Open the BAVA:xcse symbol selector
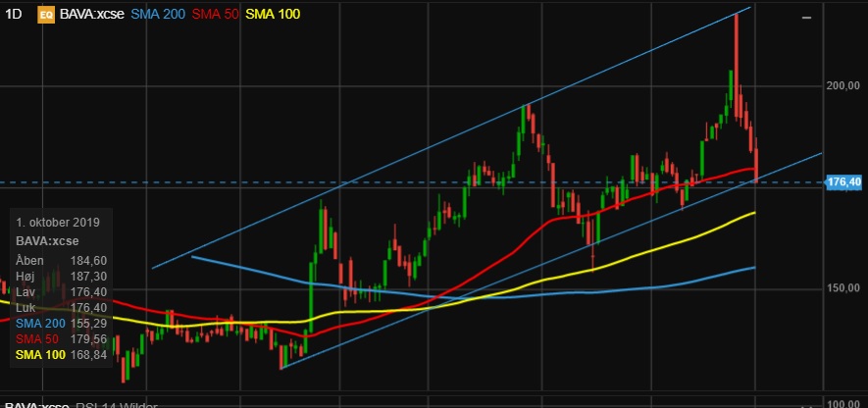The width and height of the screenshot is (868, 408). click(x=92, y=15)
